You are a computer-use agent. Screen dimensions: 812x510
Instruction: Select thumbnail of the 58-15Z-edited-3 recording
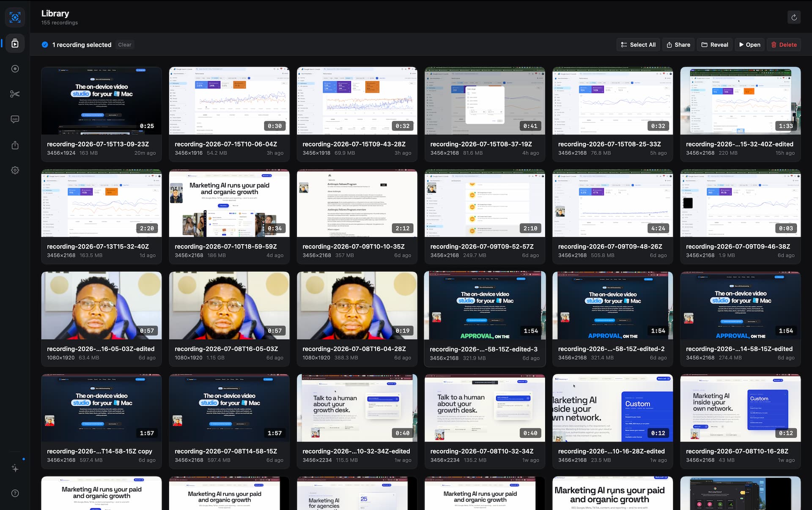click(x=485, y=305)
